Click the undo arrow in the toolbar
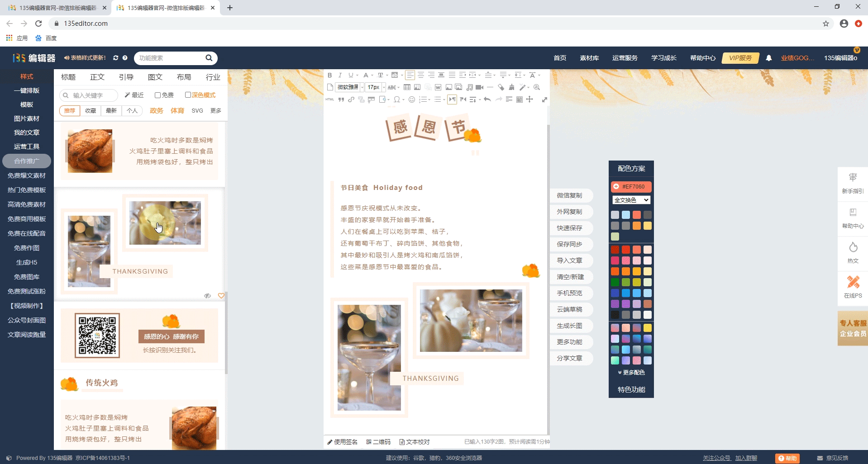The image size is (868, 464). (487, 99)
